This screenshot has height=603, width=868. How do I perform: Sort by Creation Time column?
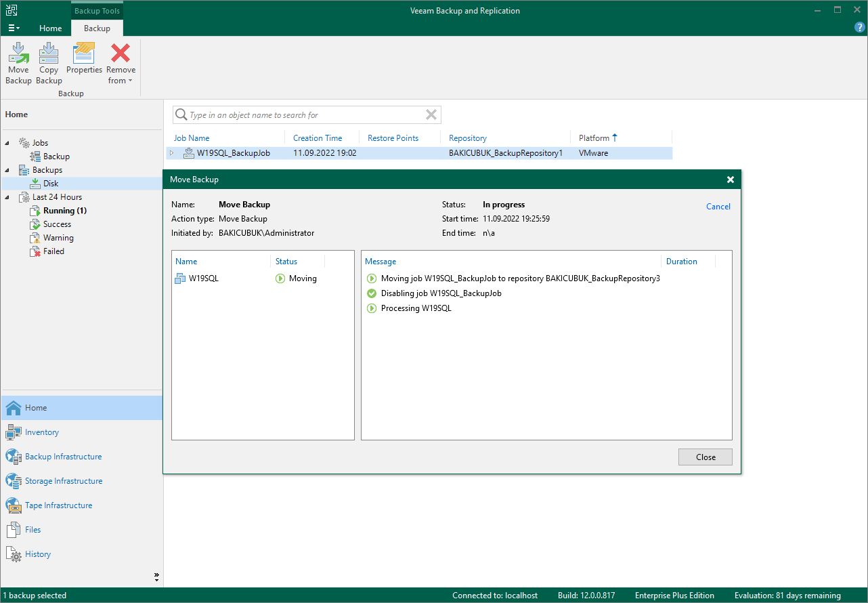(318, 138)
